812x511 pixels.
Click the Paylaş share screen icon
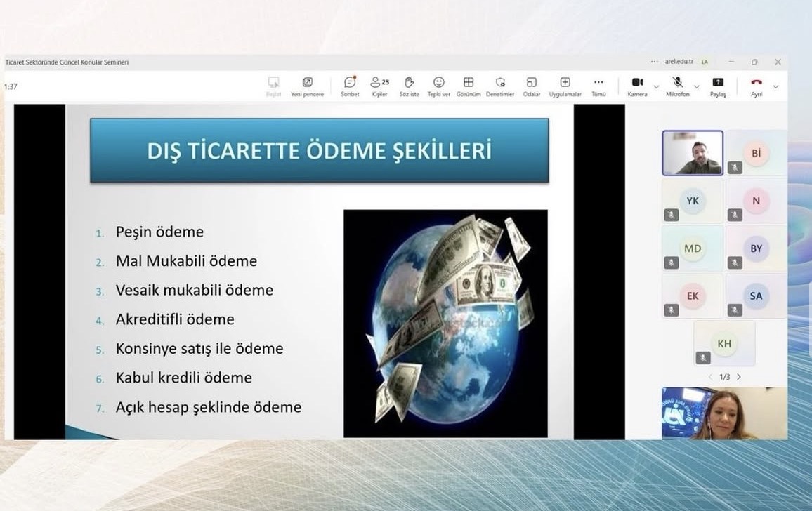pos(717,86)
